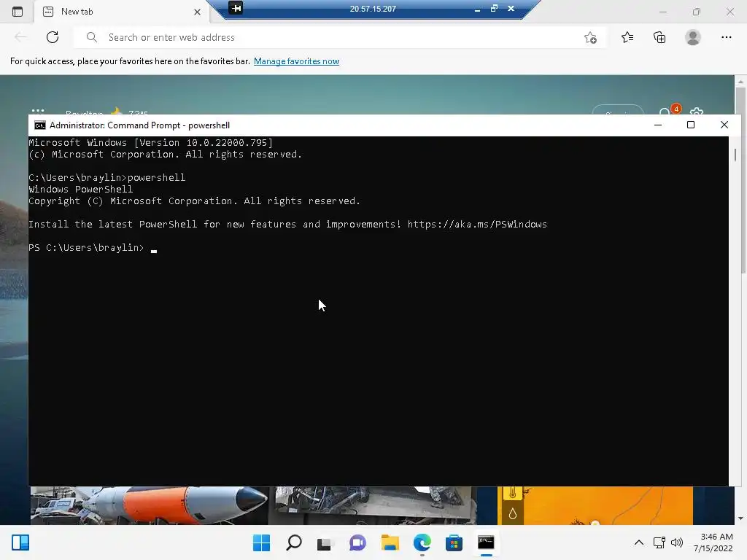Minimize the remote session connection bar

point(477,9)
